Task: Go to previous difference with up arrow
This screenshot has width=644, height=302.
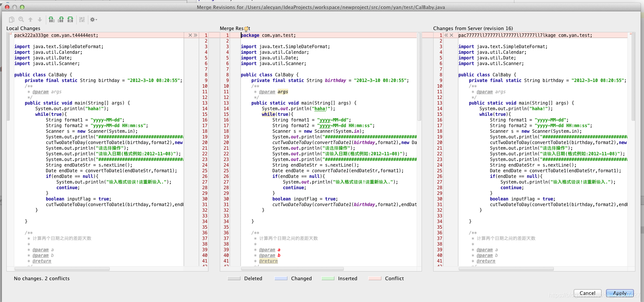Action: (30, 20)
